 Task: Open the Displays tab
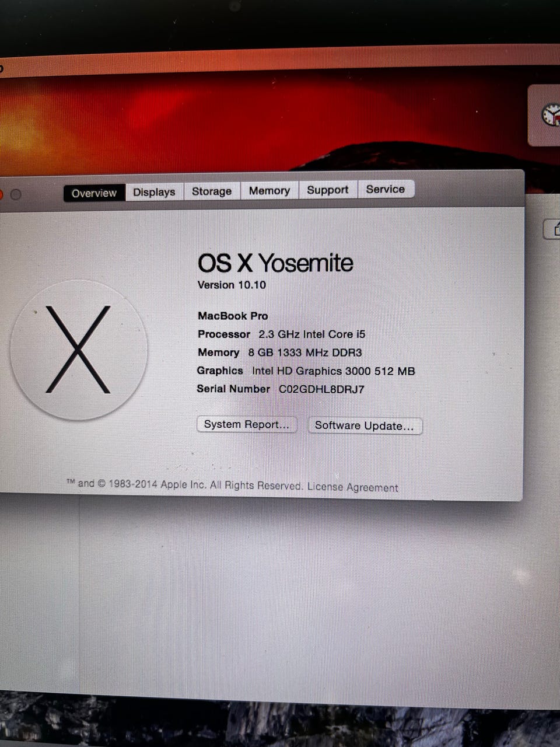coord(154,192)
